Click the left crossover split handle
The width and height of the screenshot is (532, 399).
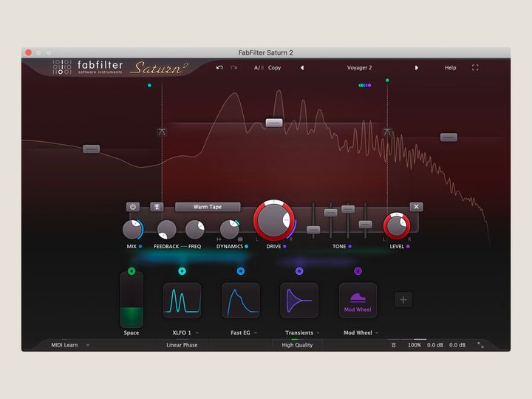tap(162, 132)
